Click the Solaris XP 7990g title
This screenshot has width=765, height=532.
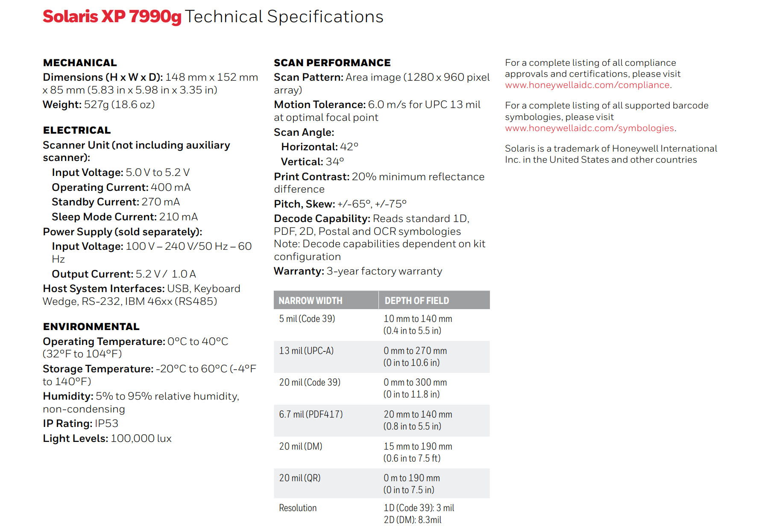click(112, 17)
